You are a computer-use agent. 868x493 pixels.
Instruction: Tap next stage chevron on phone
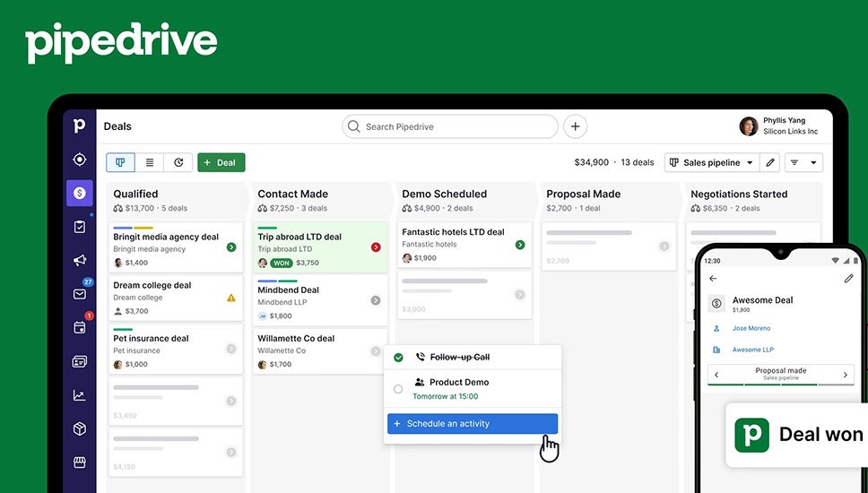pyautogui.click(x=846, y=375)
